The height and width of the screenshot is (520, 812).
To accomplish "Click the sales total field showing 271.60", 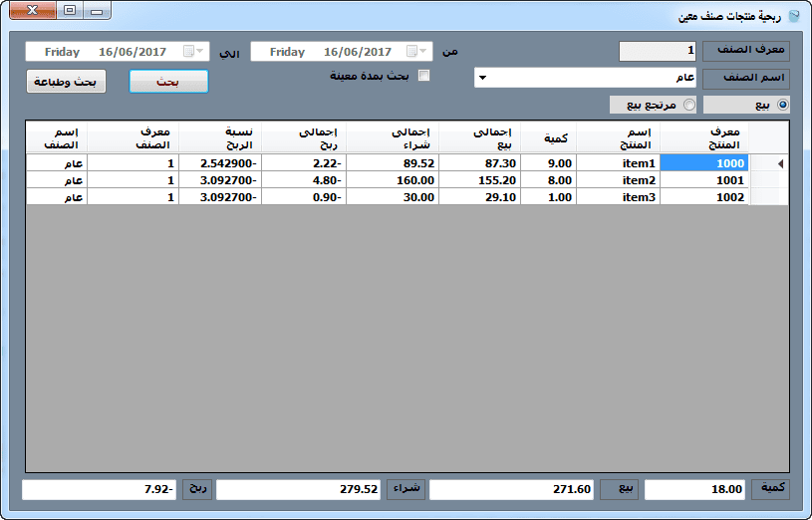I will point(512,489).
